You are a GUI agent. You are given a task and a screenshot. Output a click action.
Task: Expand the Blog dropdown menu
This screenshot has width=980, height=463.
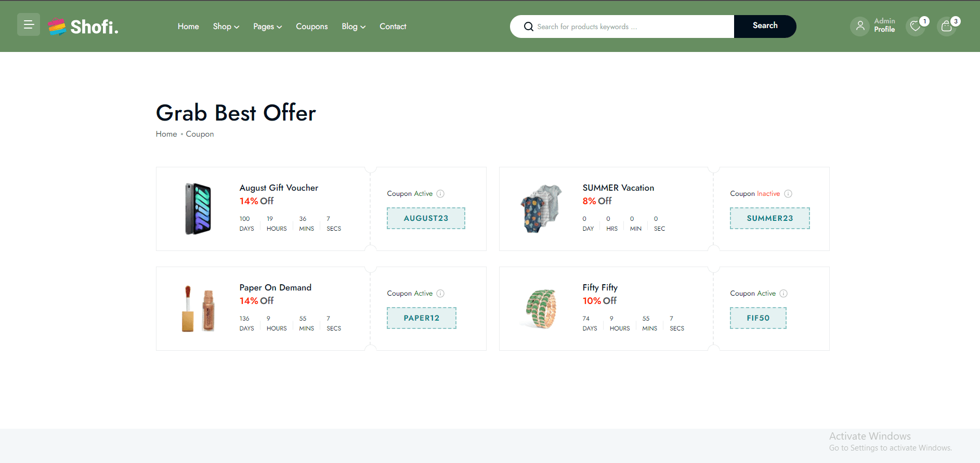(354, 27)
